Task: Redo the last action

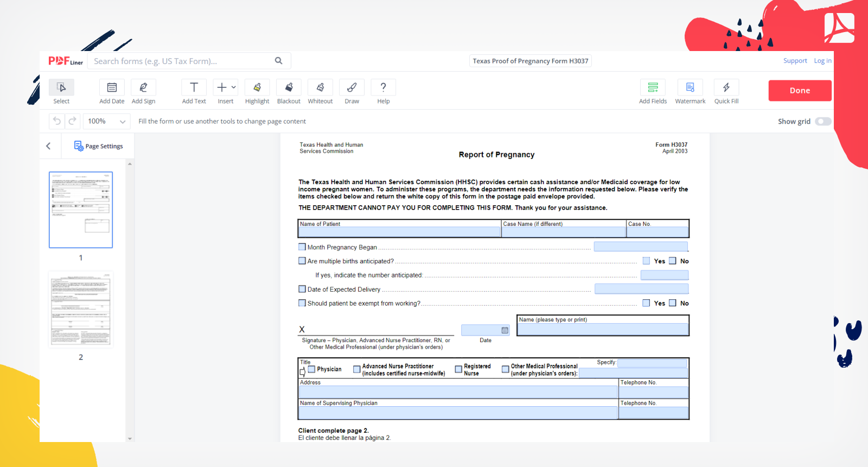Action: (x=72, y=121)
